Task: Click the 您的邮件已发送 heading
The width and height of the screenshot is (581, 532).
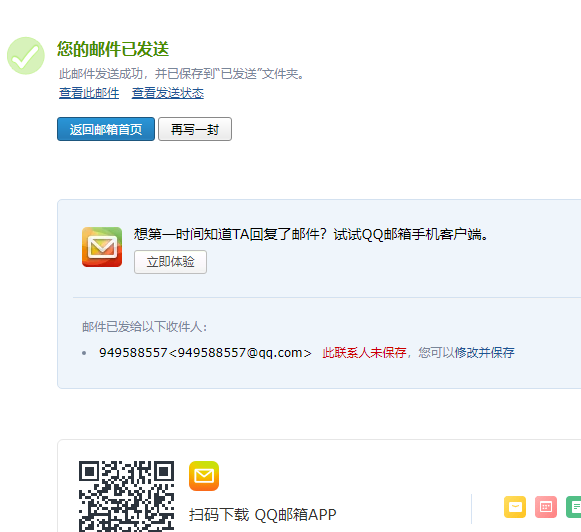Action: 113,49
